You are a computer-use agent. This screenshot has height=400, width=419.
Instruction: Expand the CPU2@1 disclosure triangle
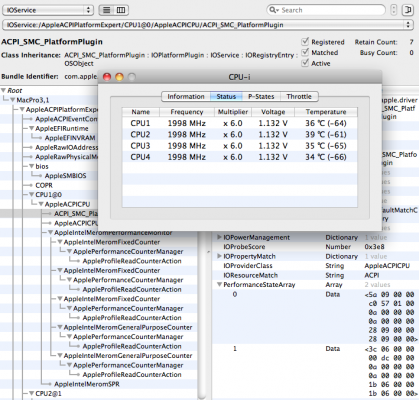(32, 393)
